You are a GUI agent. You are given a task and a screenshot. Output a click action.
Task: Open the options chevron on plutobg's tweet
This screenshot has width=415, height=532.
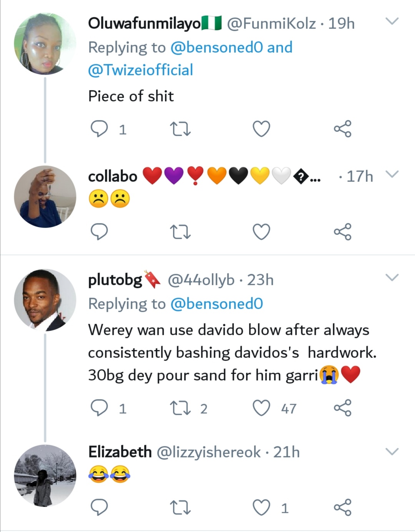(392, 278)
